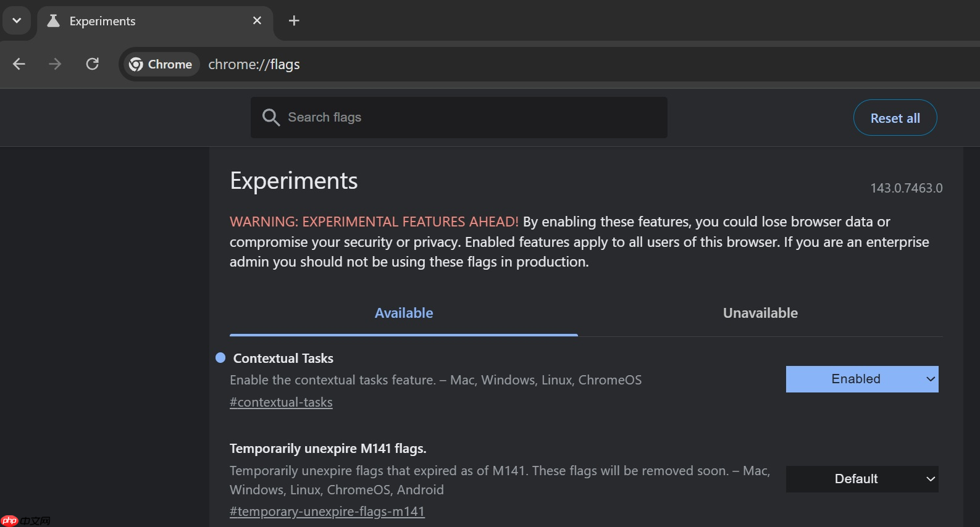Open a new tab with plus button

(x=294, y=21)
